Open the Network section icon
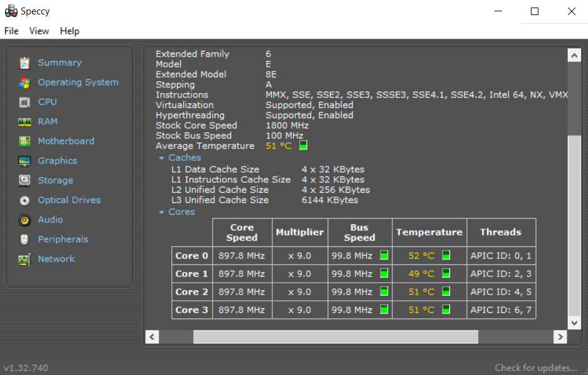The image size is (588, 375). tap(24, 259)
